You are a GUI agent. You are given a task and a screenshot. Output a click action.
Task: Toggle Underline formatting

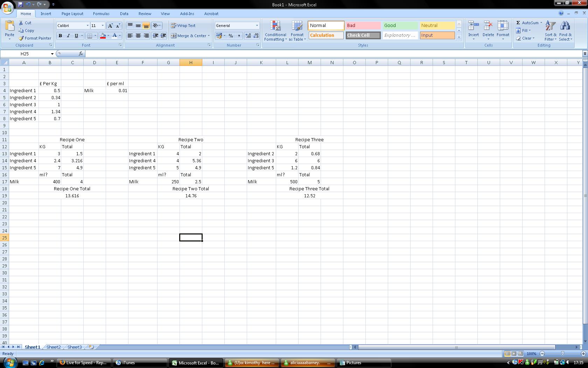[x=76, y=36]
